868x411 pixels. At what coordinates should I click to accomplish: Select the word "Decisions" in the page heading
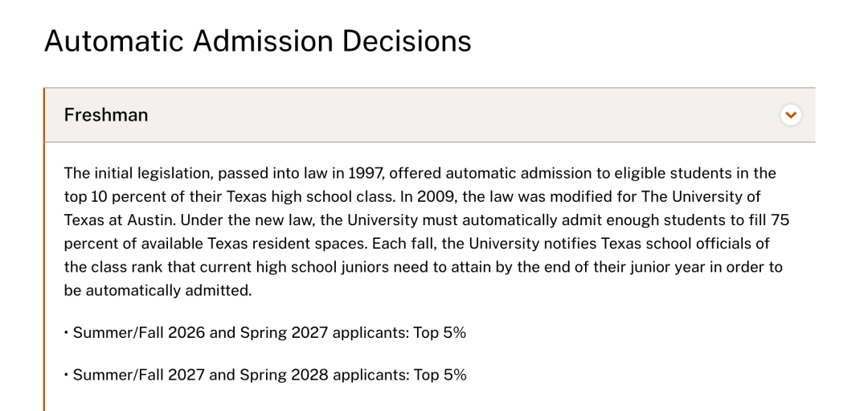click(407, 41)
